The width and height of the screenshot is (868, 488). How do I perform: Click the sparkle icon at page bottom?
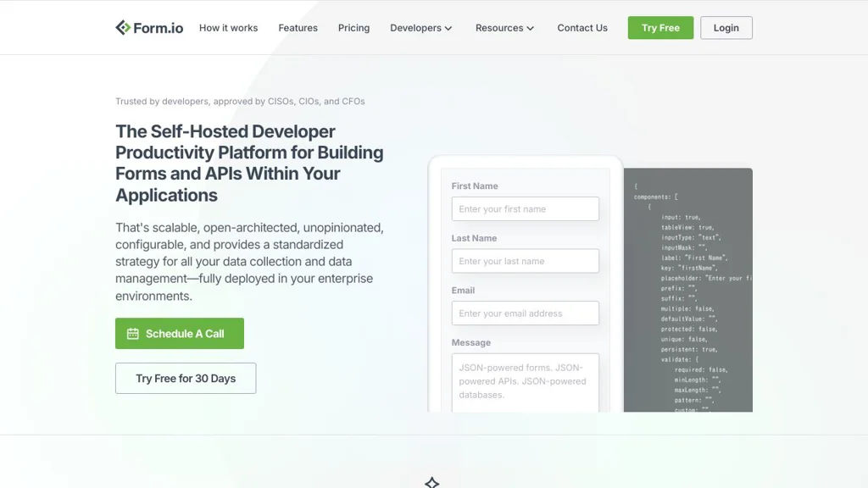[x=431, y=483]
